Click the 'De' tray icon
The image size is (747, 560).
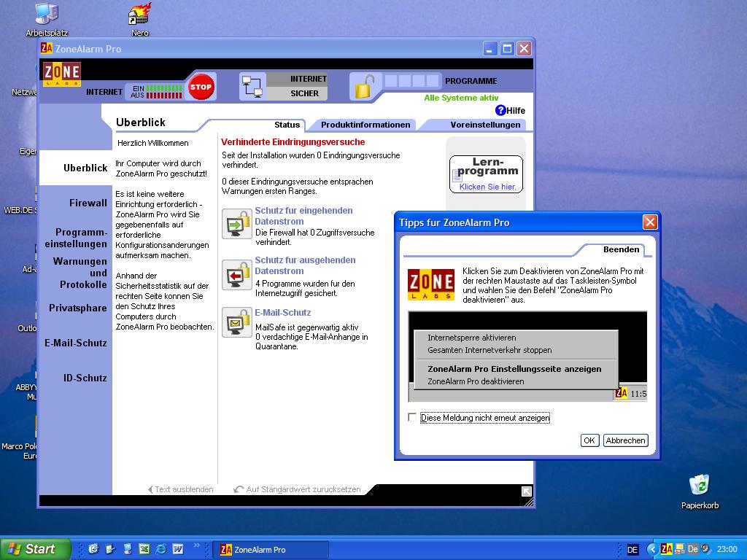pyautogui.click(x=692, y=549)
